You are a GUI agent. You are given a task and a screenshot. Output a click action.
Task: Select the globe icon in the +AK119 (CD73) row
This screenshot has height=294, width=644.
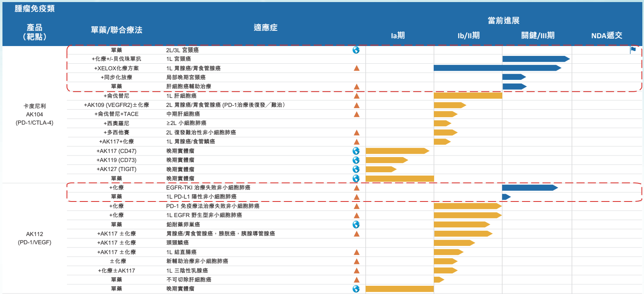pyautogui.click(x=356, y=160)
